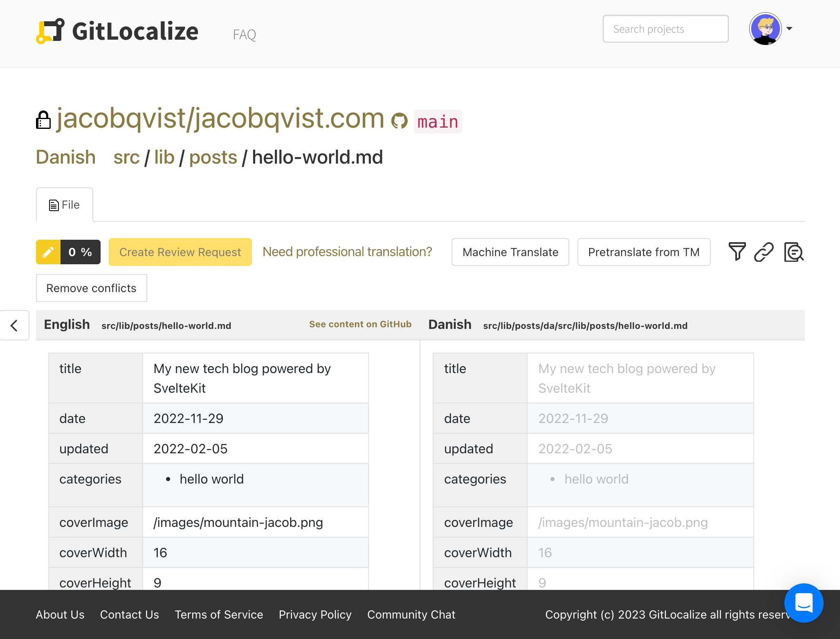Open the GitHub repository icon link

[x=399, y=121]
